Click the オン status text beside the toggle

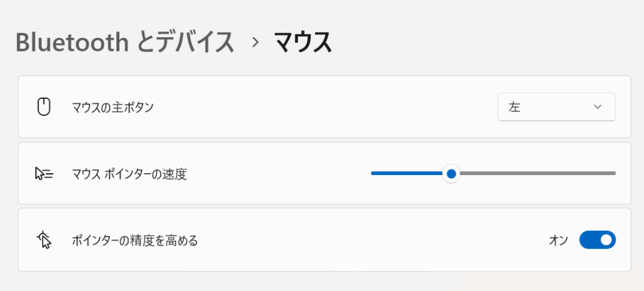[x=558, y=241]
